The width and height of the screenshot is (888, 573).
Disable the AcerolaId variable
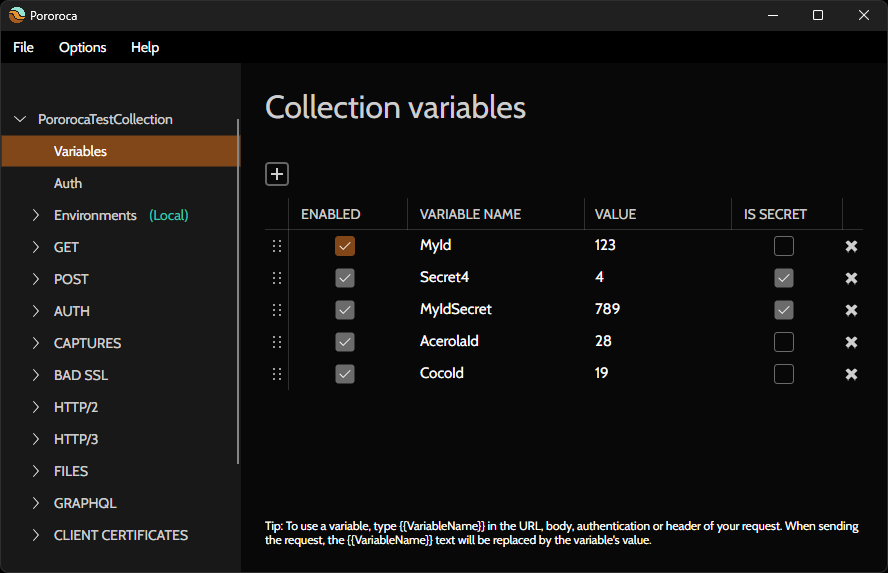click(345, 342)
